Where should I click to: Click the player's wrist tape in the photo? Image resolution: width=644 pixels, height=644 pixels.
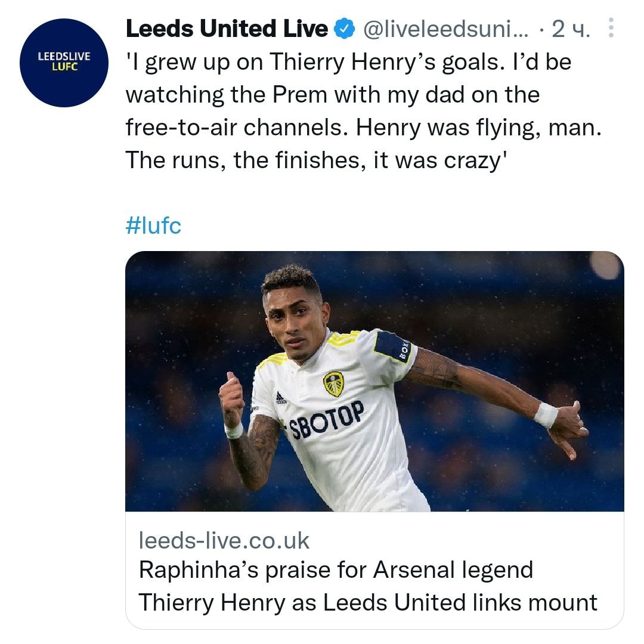(545, 414)
